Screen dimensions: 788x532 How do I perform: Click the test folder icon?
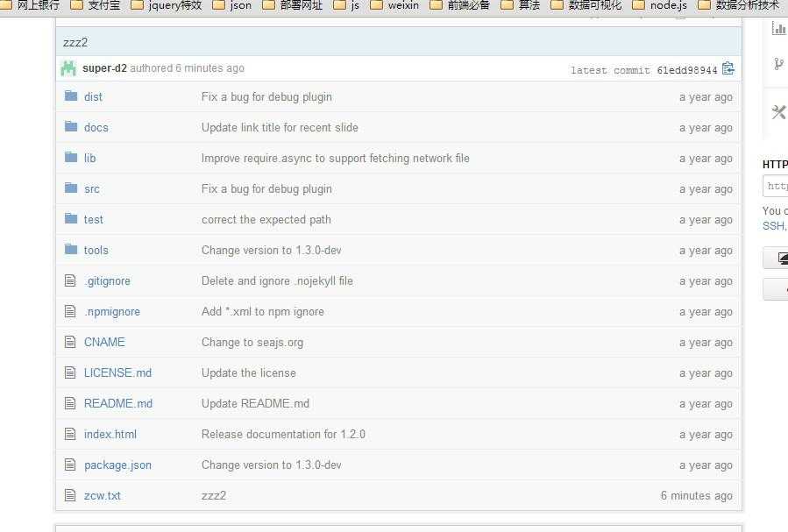point(71,218)
